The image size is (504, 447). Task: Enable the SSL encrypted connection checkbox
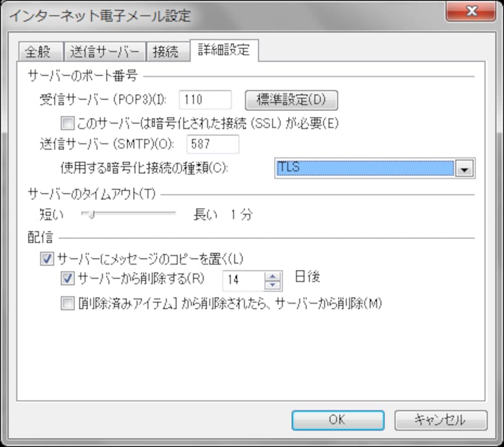[x=67, y=124]
